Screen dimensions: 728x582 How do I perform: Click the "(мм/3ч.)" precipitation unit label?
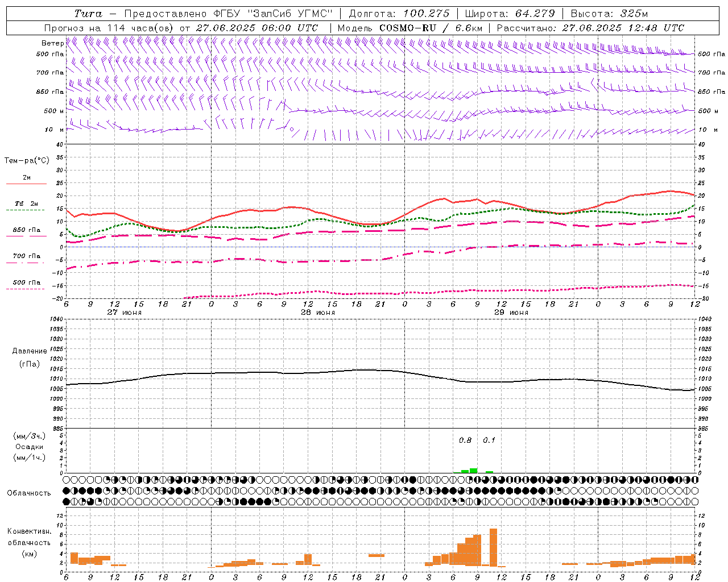click(29, 436)
